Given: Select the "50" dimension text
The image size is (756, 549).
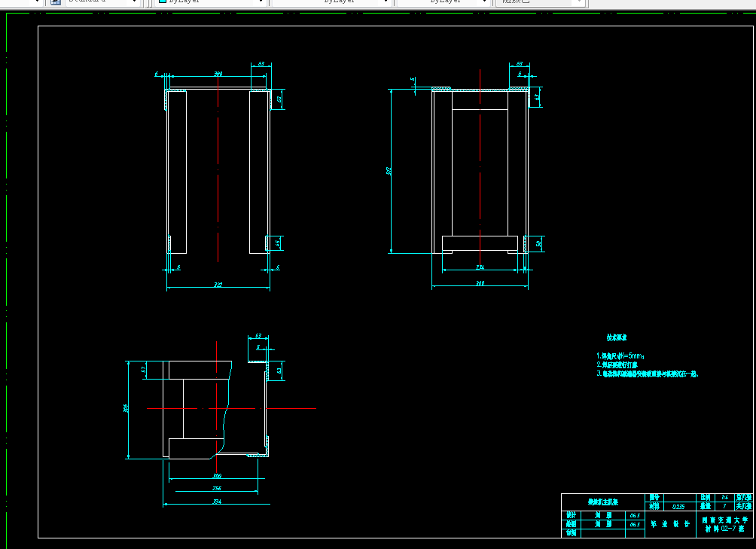Looking at the screenshot, I should pyautogui.click(x=538, y=244).
